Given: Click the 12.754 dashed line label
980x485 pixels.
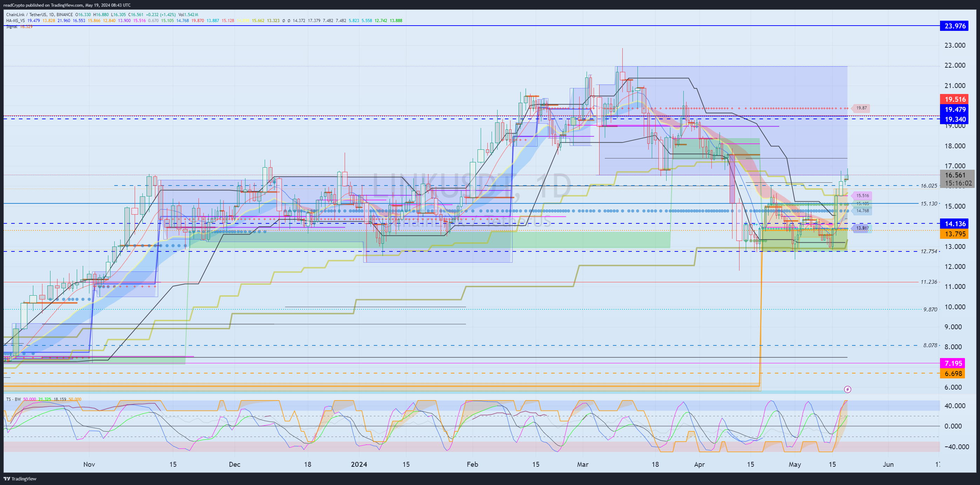Looking at the screenshot, I should (929, 251).
